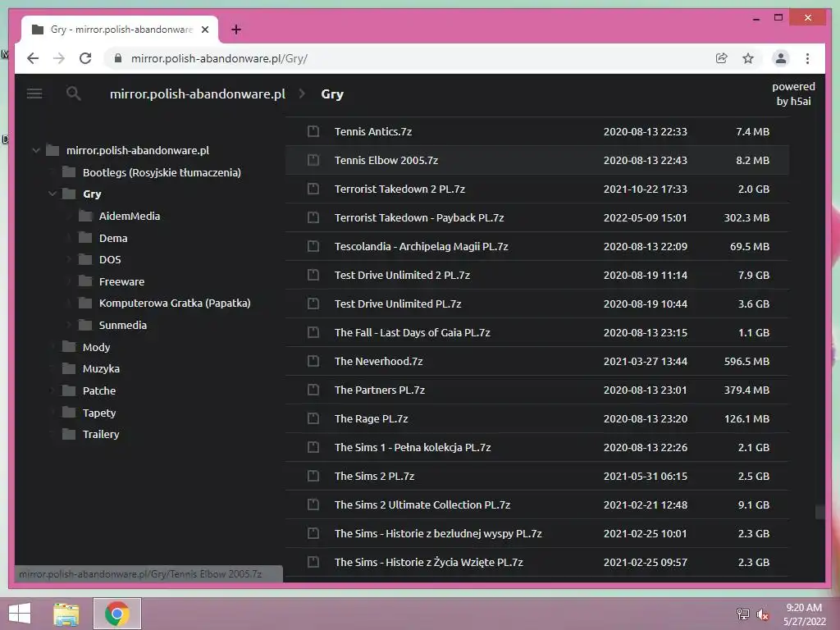Click the mirror.polish-abandonware.pl breadcrumb
Viewport: 840px width, 630px height.
(x=197, y=94)
